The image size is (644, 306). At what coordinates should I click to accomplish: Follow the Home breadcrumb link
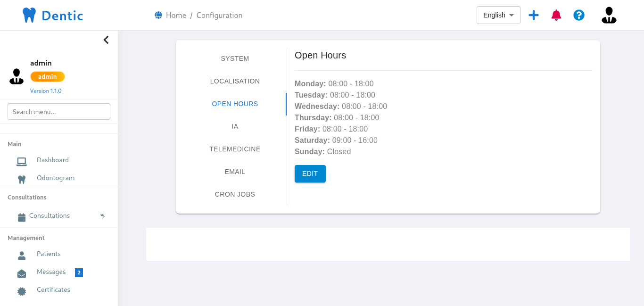(x=176, y=15)
